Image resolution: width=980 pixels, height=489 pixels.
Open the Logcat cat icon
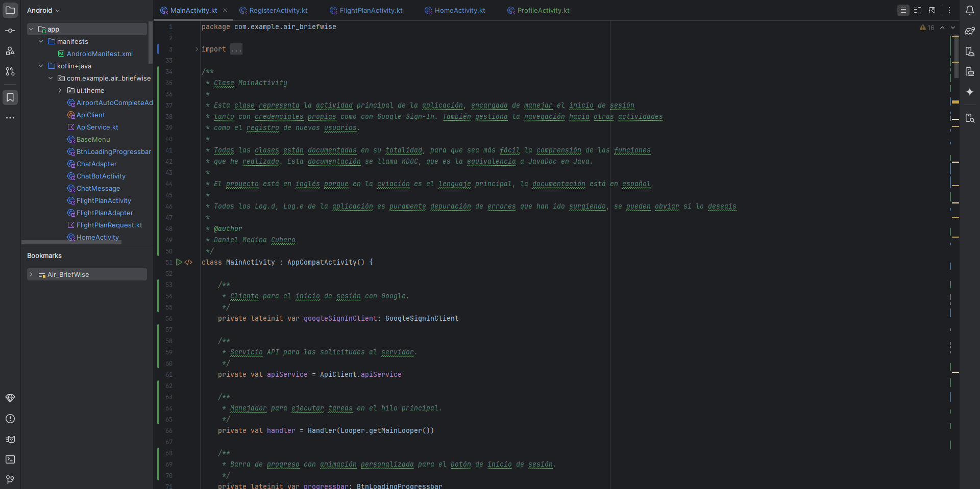(x=10, y=439)
